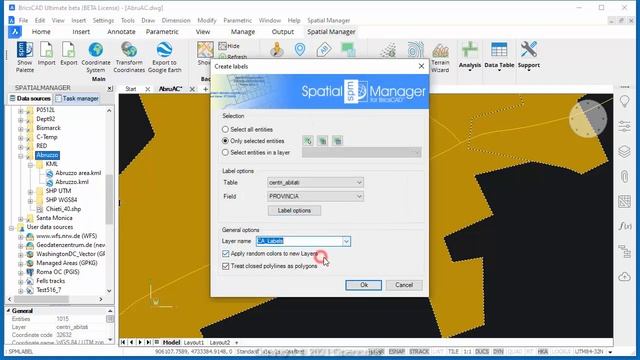Expand the SHP WGS84 folder node
The height and width of the screenshot is (360, 640).
tap(31, 200)
